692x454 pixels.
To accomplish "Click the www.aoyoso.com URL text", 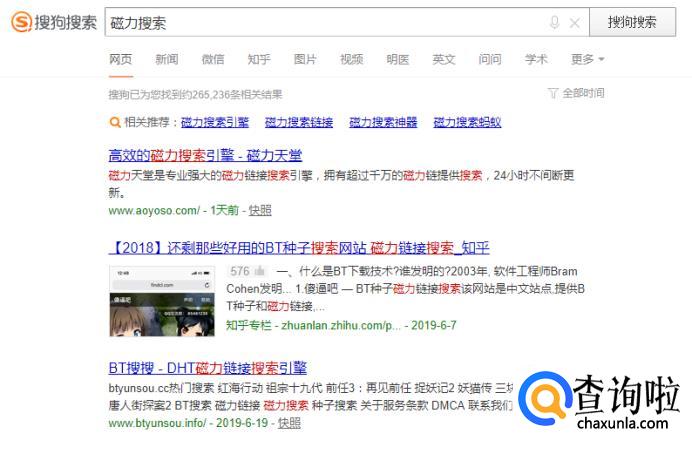I will (x=154, y=210).
